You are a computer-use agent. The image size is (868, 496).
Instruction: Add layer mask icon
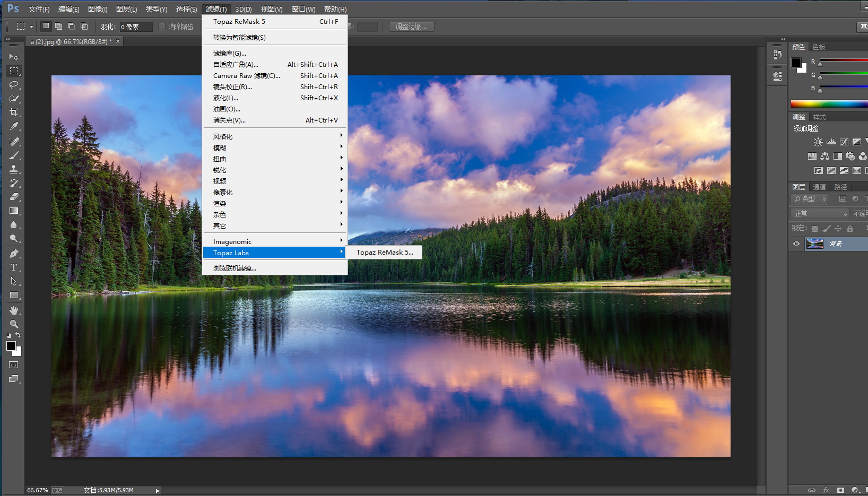tap(840, 490)
